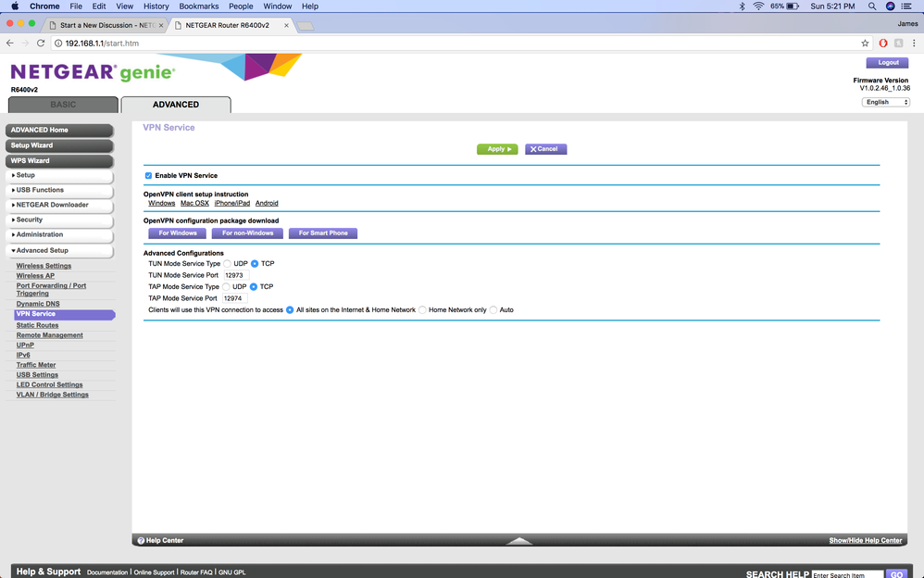Click the Opera extension icon in the toolbar
This screenshot has height=578, width=924.
[x=882, y=43]
